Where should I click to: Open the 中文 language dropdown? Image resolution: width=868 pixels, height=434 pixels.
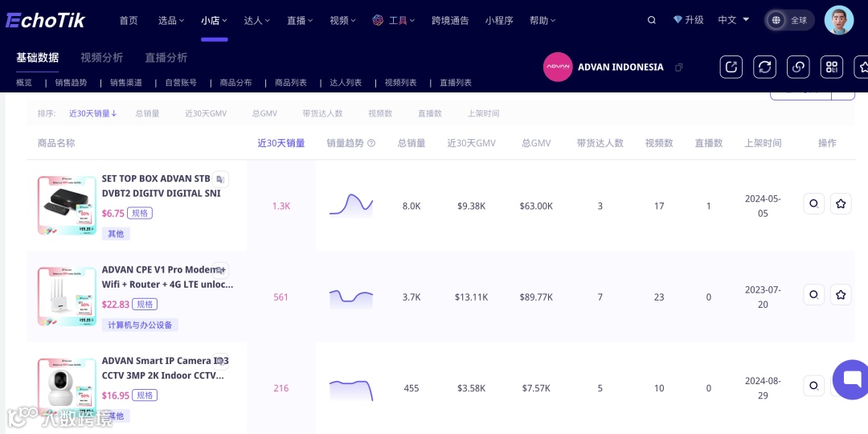734,20
